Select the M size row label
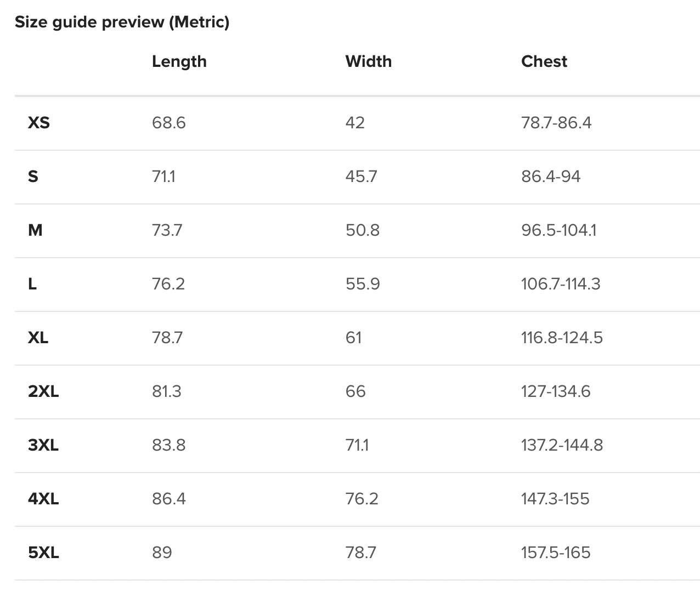700x614 pixels. pyautogui.click(x=35, y=230)
